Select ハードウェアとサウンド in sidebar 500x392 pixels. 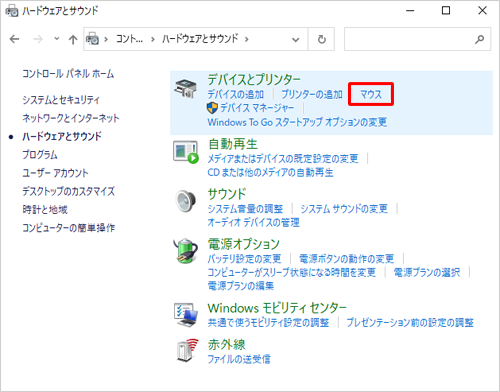pos(62,136)
